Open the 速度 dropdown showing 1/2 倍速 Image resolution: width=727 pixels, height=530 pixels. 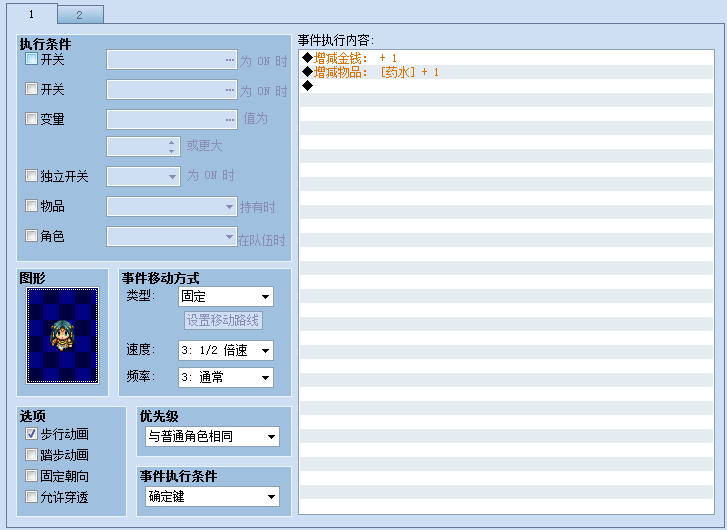pyautogui.click(x=226, y=350)
